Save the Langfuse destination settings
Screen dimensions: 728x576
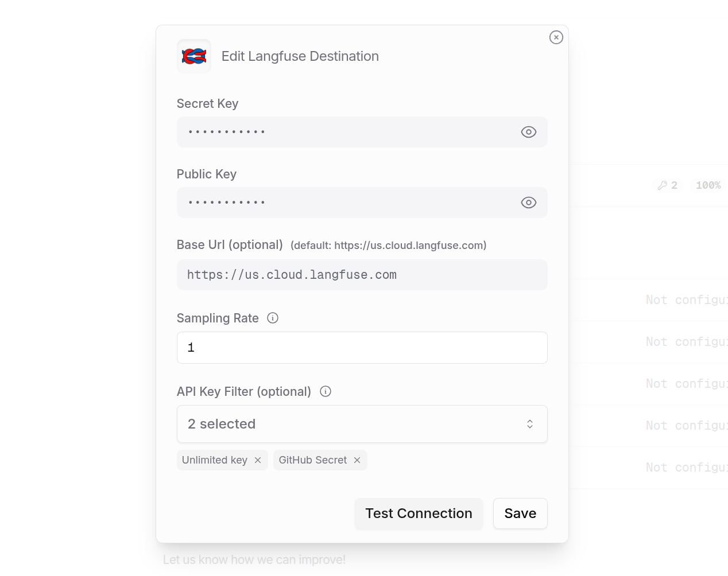[520, 513]
